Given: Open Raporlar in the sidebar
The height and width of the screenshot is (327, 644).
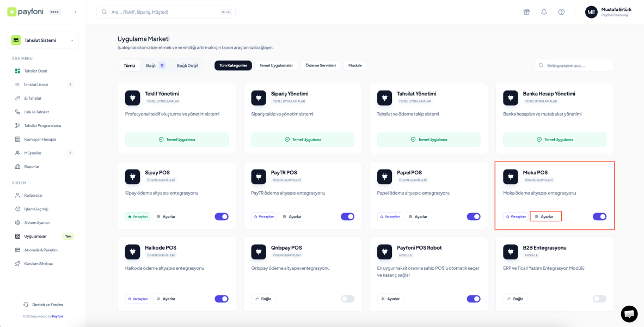Looking at the screenshot, I should tap(32, 166).
